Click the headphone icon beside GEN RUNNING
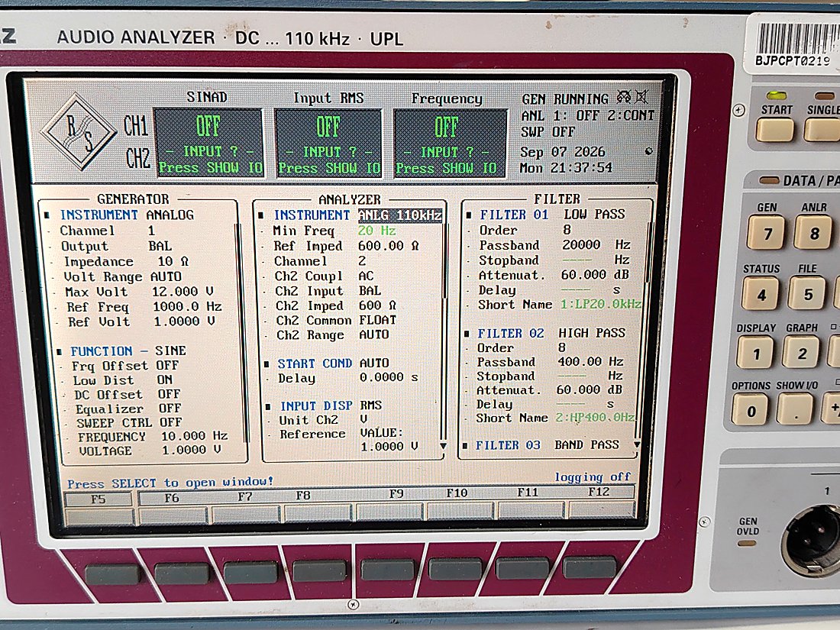This screenshot has height=630, width=840. (624, 97)
